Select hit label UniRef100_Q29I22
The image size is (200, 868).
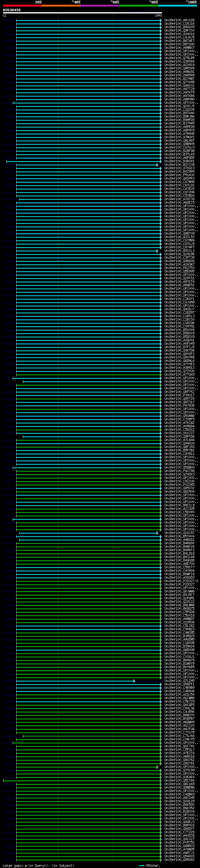pos(179,602)
